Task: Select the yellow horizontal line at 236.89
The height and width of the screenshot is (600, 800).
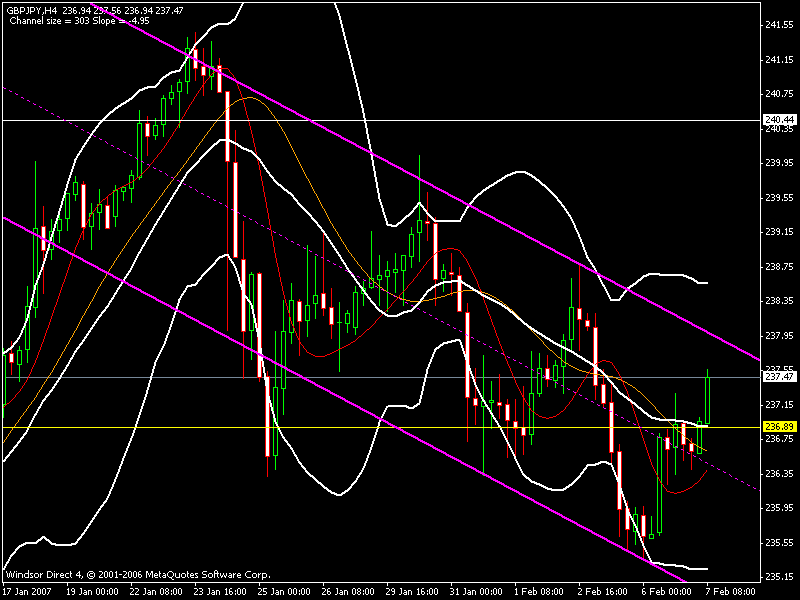Action: pyautogui.click(x=382, y=427)
